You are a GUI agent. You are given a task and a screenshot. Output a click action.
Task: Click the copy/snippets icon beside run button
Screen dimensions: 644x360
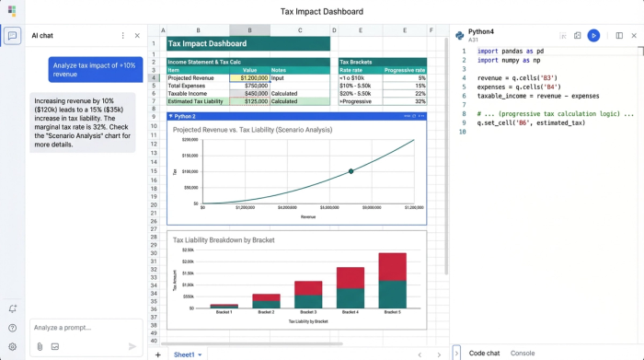[x=578, y=36]
